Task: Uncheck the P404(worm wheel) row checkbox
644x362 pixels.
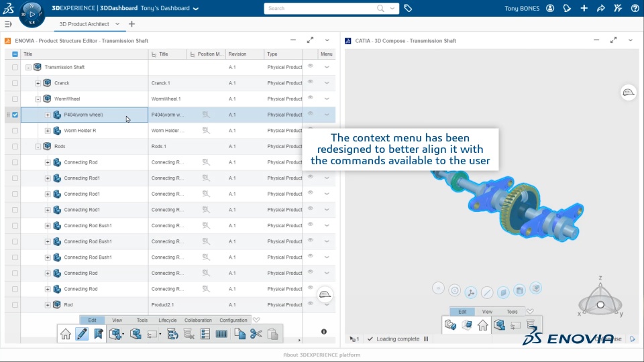Action: pyautogui.click(x=15, y=115)
